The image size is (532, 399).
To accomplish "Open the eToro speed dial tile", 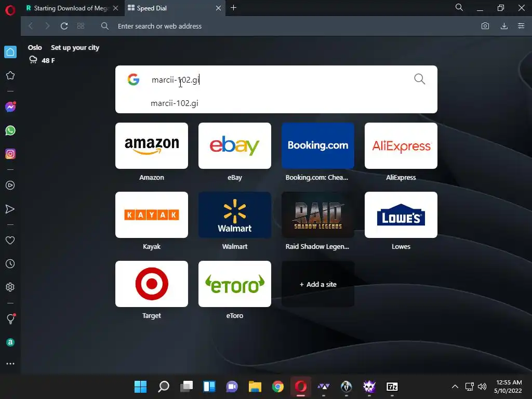I will [235, 284].
